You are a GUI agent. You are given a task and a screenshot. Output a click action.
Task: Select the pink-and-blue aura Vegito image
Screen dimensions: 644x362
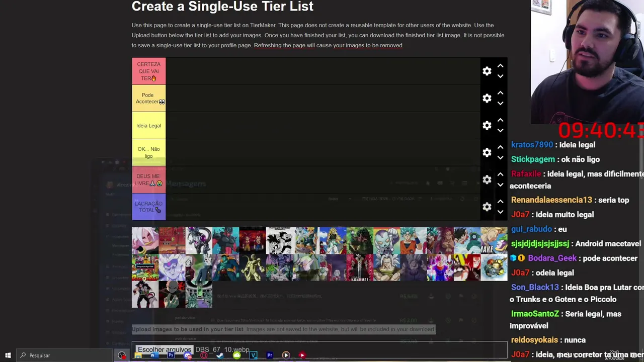pos(440,267)
